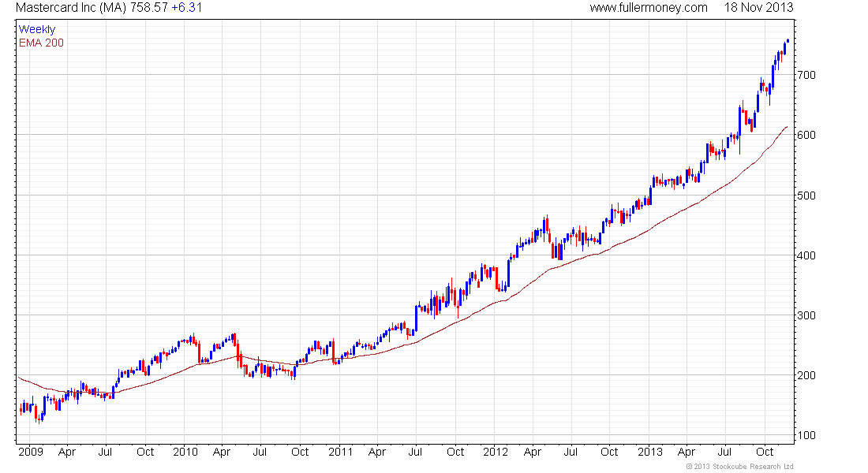Click the Mastercard Inc (MA) chart title
The width and height of the screenshot is (868, 473).
click(x=71, y=8)
